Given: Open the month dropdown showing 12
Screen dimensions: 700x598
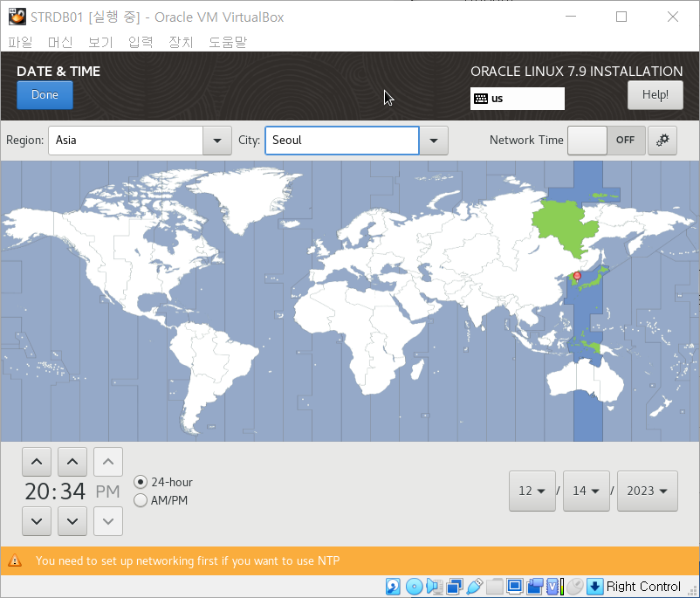Looking at the screenshot, I should pos(532,491).
